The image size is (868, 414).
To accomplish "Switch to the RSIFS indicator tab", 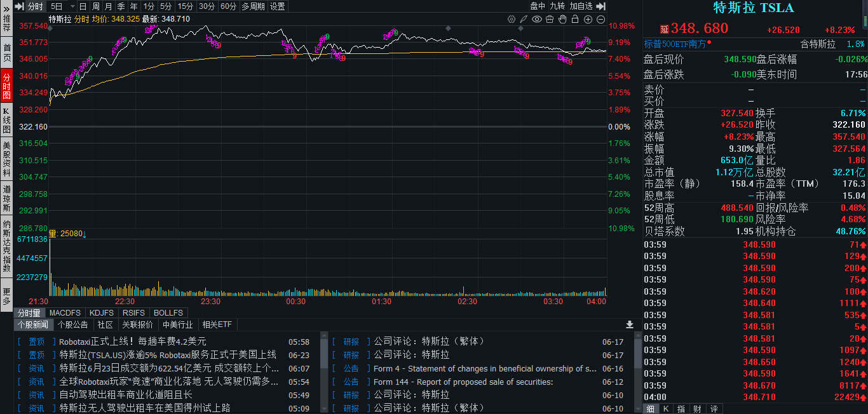I will [134, 313].
